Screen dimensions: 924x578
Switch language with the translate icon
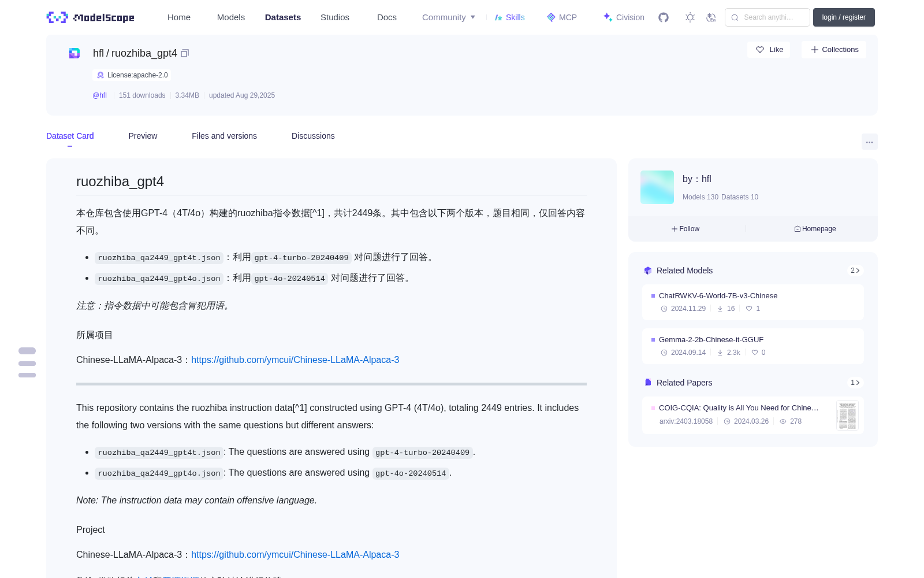(711, 17)
